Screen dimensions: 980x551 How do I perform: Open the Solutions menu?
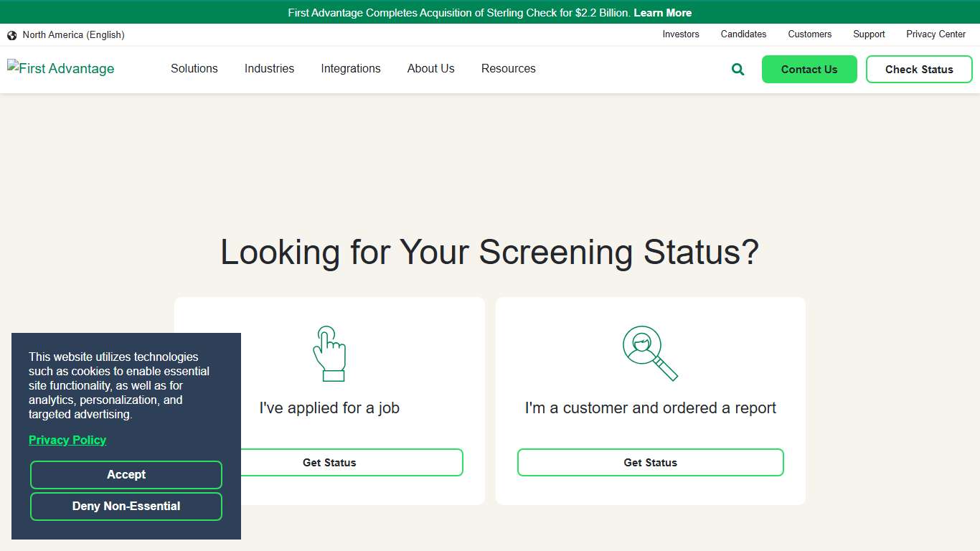194,68
